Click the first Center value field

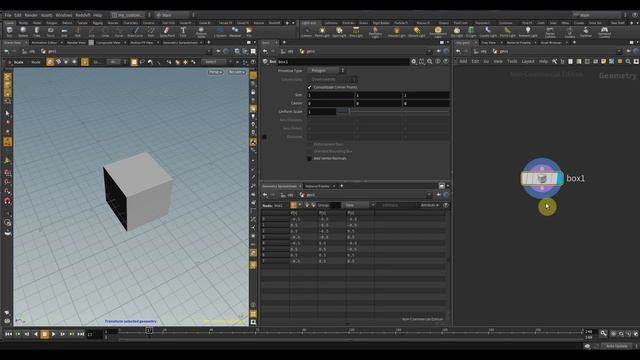[x=331, y=103]
